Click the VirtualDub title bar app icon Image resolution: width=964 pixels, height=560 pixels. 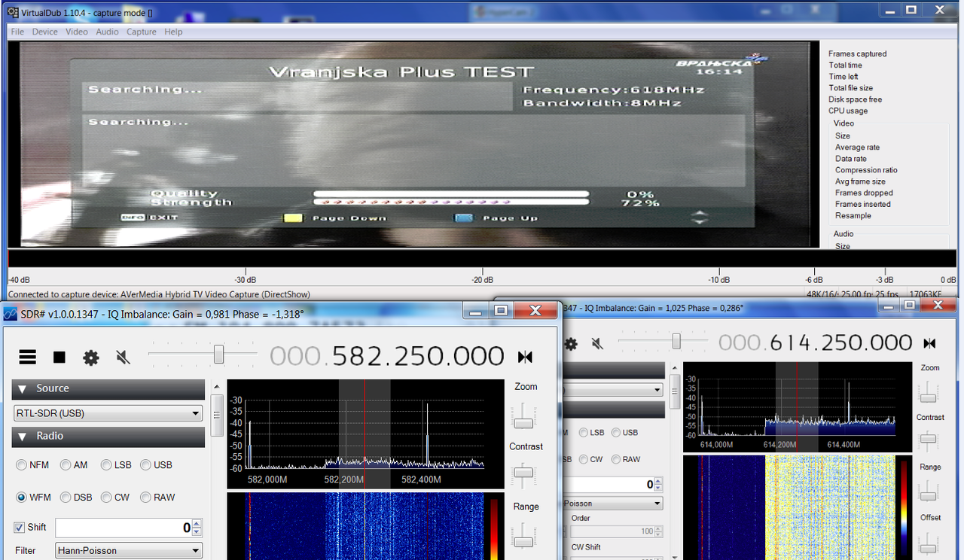pyautogui.click(x=12, y=11)
